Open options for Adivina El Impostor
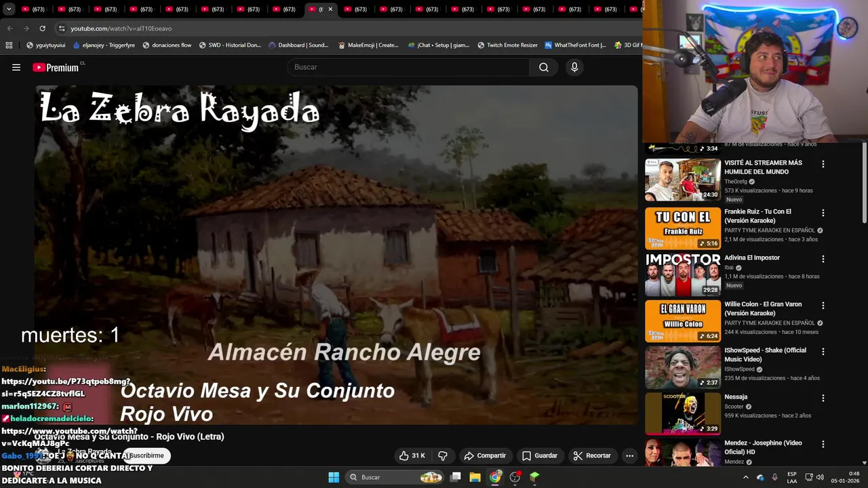 click(823, 259)
